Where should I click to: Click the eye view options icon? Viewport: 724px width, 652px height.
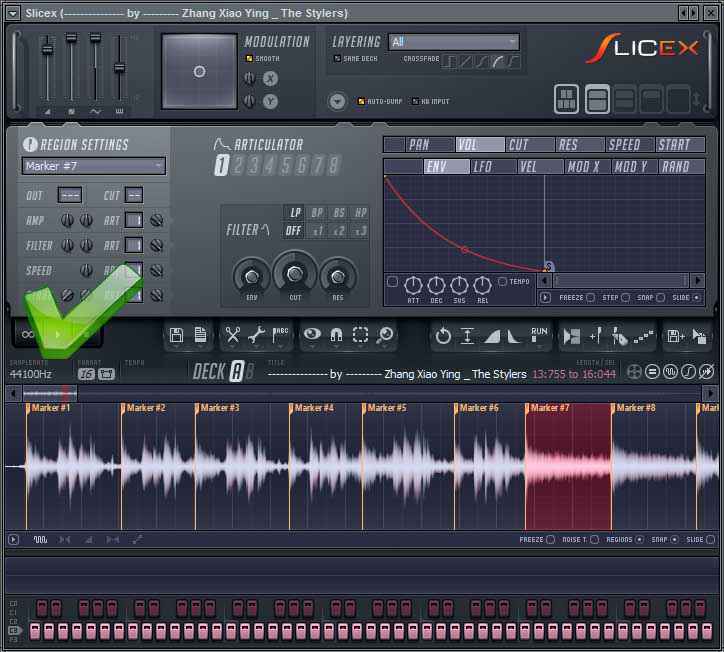(313, 336)
